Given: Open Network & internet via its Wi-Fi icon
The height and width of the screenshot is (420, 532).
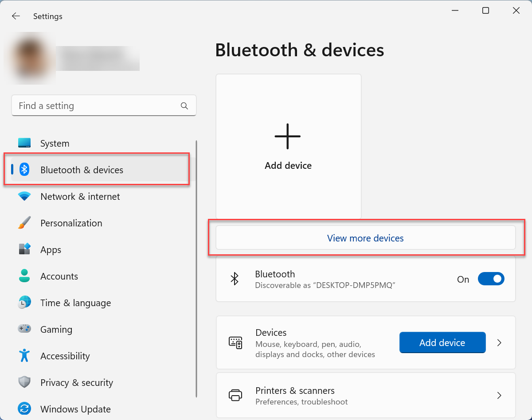Looking at the screenshot, I should (x=24, y=196).
